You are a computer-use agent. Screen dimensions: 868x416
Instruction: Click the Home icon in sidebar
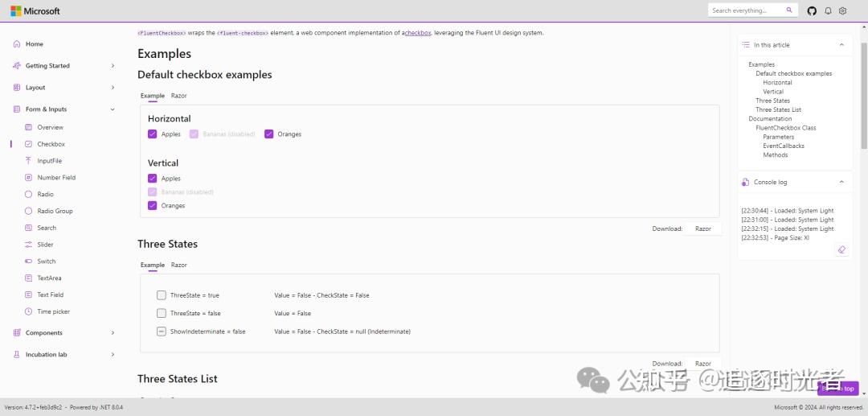(17, 44)
